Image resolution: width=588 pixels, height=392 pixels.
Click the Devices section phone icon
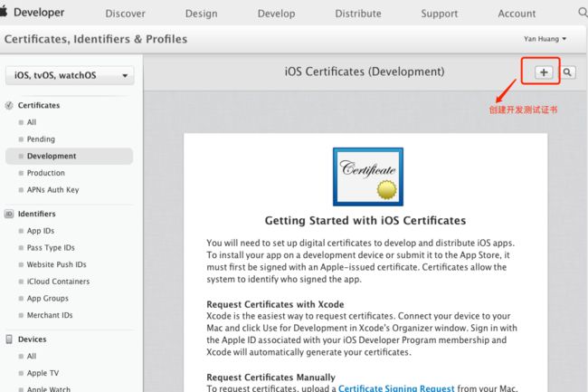pos(9,339)
